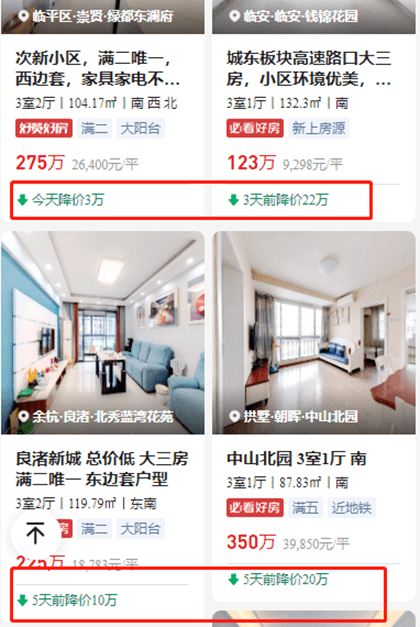This screenshot has width=420, height=627.
Task: Open listing 次新小区，满二唯一
Action: pos(97,69)
